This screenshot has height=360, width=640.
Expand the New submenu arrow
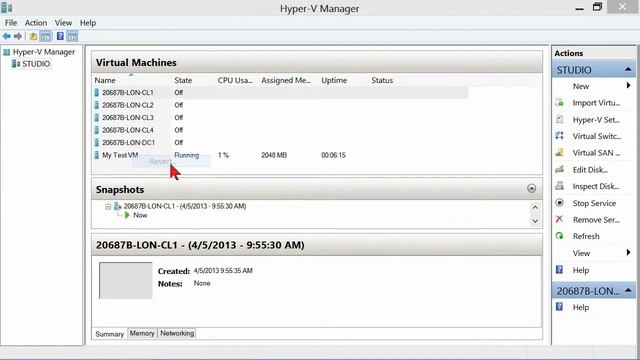tap(629, 86)
